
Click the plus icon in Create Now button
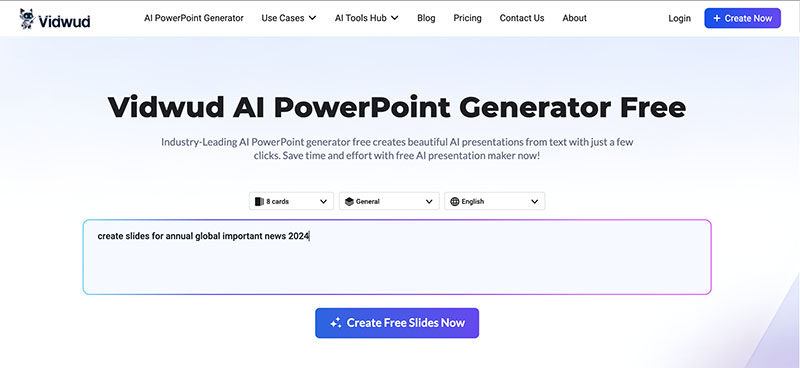click(x=717, y=18)
